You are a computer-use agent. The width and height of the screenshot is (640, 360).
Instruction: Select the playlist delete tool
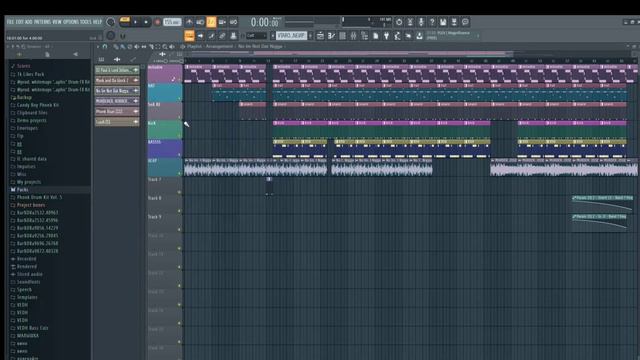coord(130,47)
